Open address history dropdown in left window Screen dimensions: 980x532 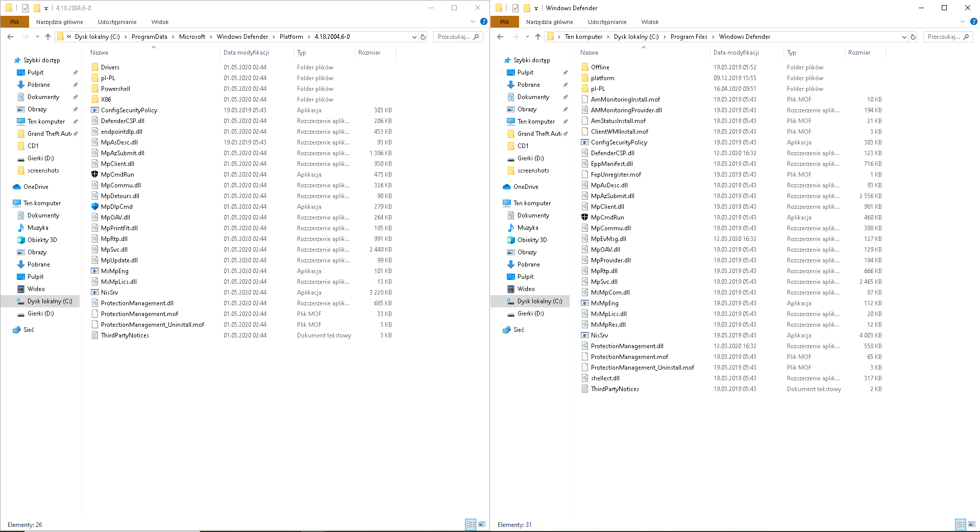click(414, 37)
